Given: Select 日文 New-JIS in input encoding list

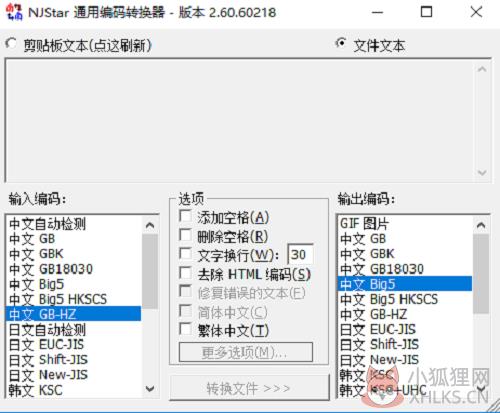Looking at the screenshot, I should [73, 375].
